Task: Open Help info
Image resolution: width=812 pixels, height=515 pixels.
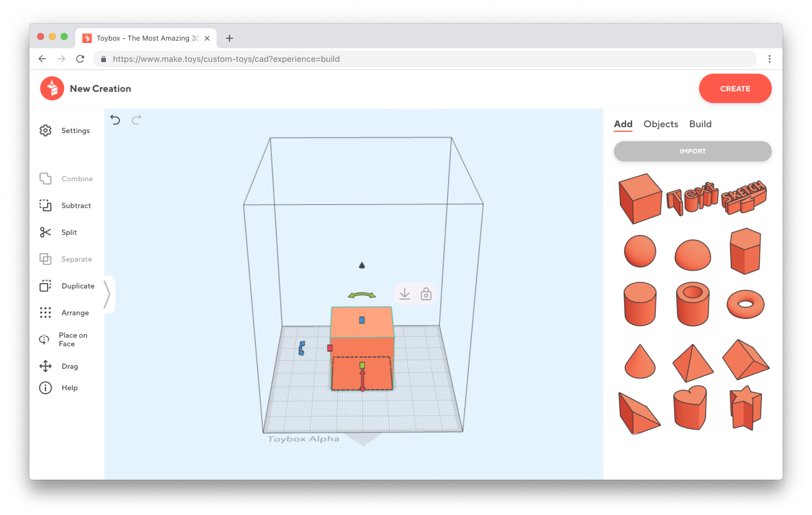Action: pos(58,388)
